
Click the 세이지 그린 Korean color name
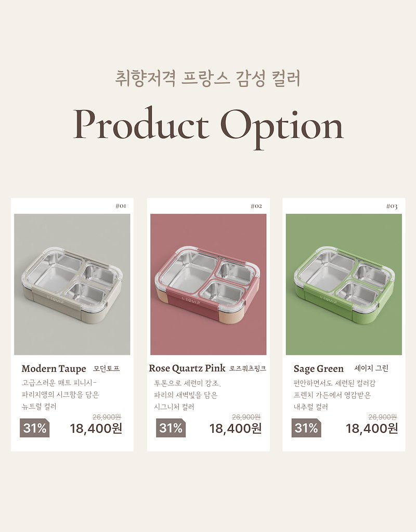tap(371, 368)
